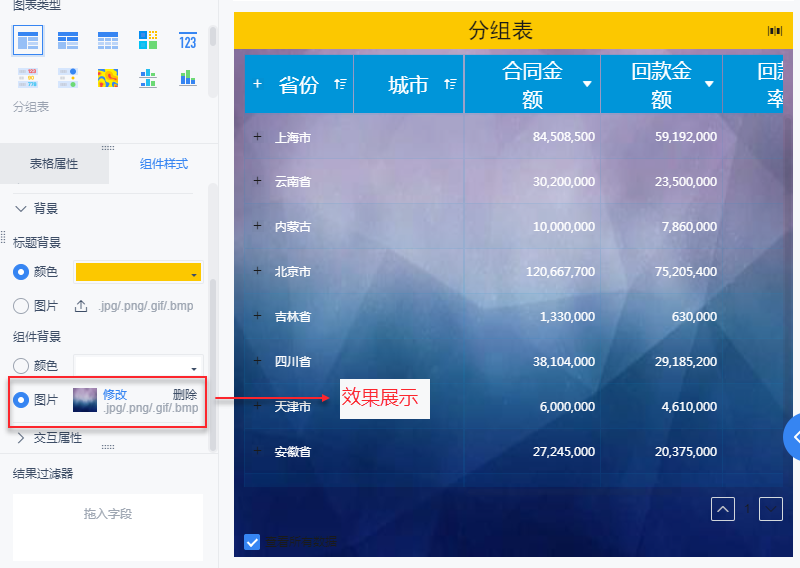Screen dimensions: 800x568
Task: Select the heat map chart type icon
Action: (x=108, y=78)
